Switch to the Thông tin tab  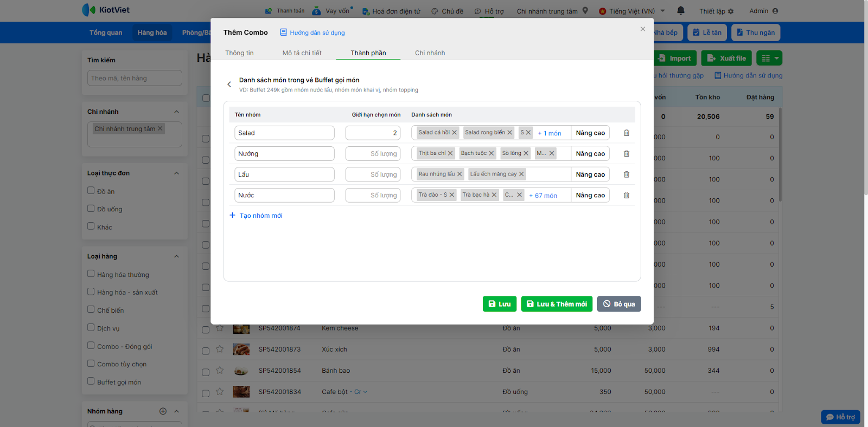pos(239,53)
